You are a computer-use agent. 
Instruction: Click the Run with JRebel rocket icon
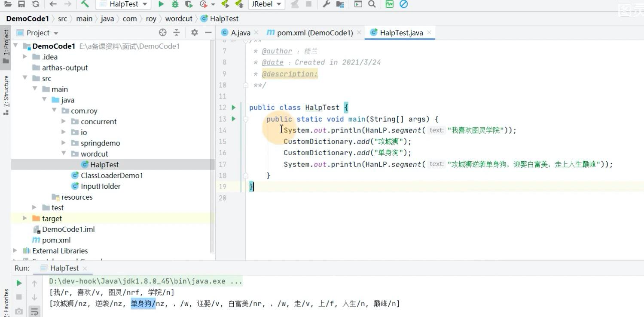coord(225,4)
